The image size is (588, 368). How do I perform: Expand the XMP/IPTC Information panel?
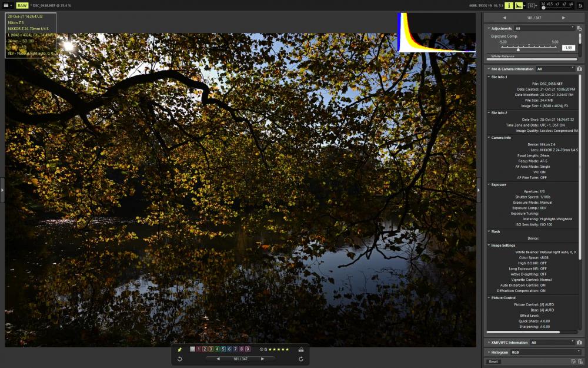coord(489,343)
